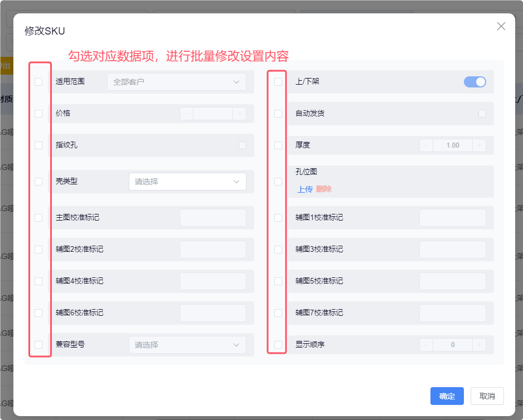Tick the 辅图5校准标记 row selection checkbox
This screenshot has width=523, height=420.
[278, 281]
